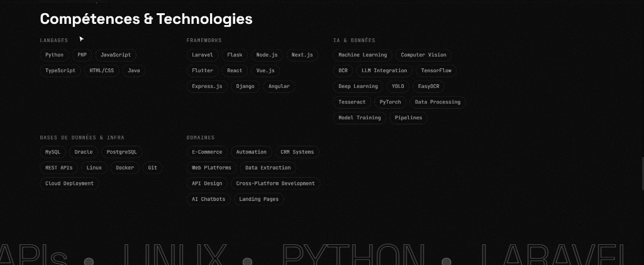Select the Express.js tag

pos(207,87)
